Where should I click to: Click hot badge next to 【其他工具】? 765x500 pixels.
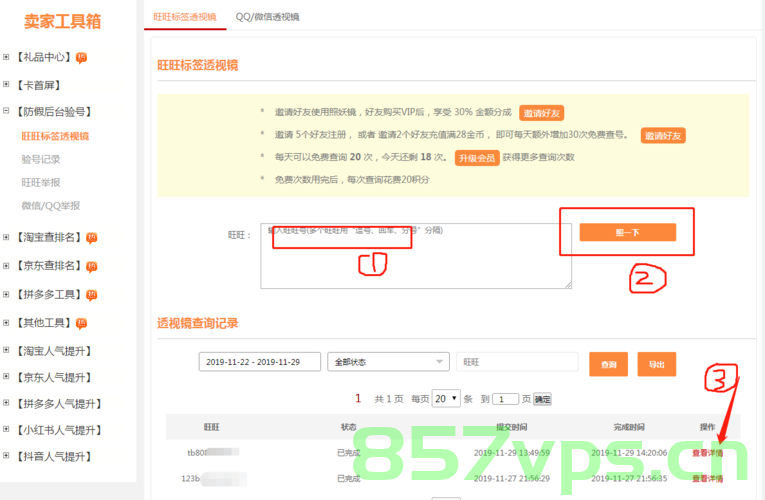pyautogui.click(x=81, y=323)
